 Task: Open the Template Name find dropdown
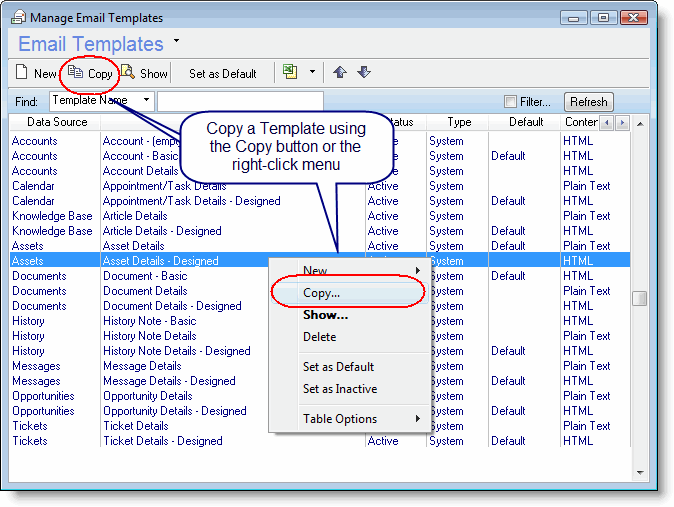tap(147, 100)
